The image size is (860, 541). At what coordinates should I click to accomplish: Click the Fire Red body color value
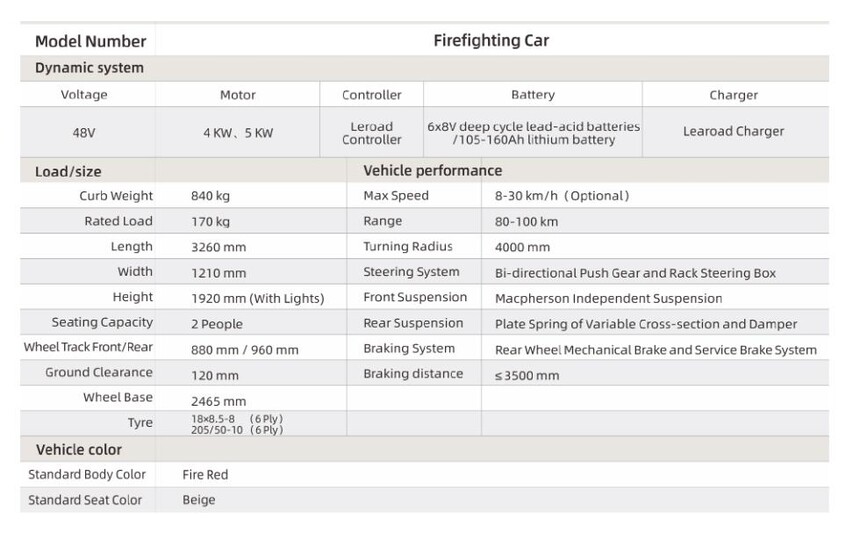[x=205, y=475]
